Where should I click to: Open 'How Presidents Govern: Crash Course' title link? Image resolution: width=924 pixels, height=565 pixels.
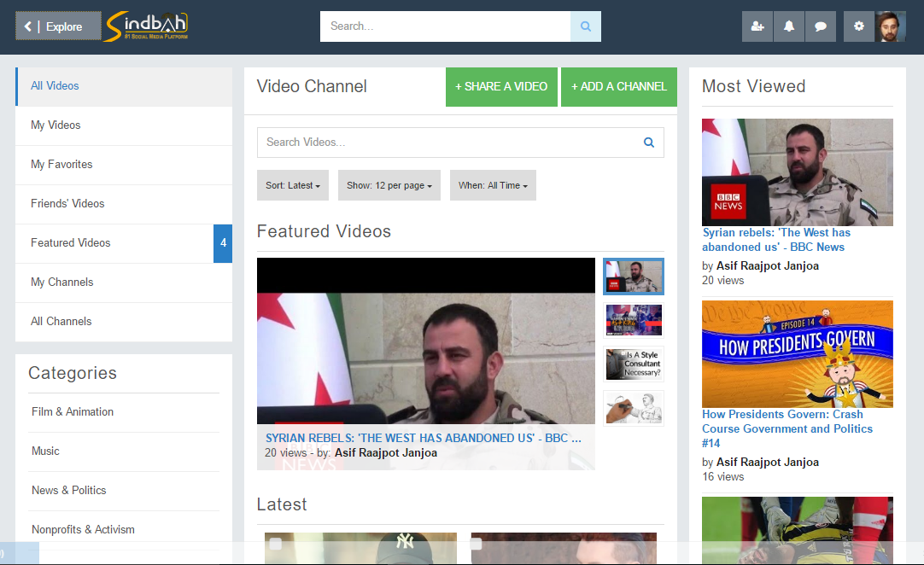tap(787, 429)
